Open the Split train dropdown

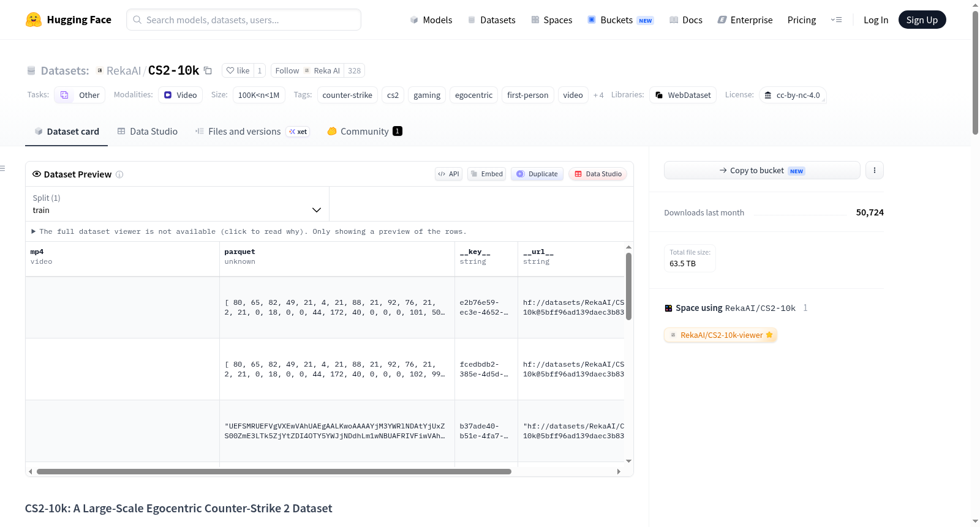tap(177, 204)
